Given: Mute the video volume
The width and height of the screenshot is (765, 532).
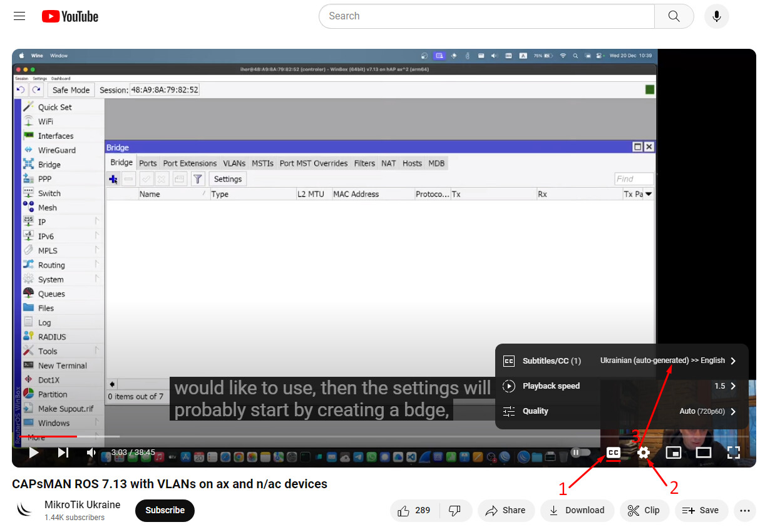Looking at the screenshot, I should (x=91, y=452).
